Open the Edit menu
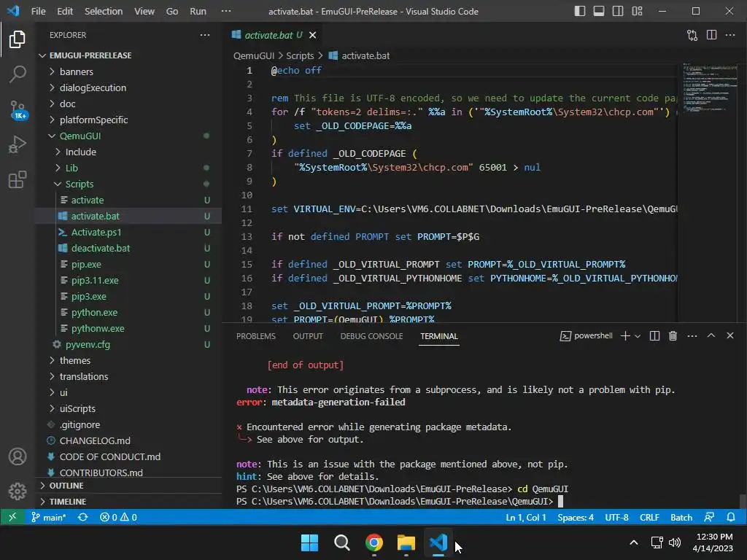The width and height of the screenshot is (747, 560). (x=65, y=11)
